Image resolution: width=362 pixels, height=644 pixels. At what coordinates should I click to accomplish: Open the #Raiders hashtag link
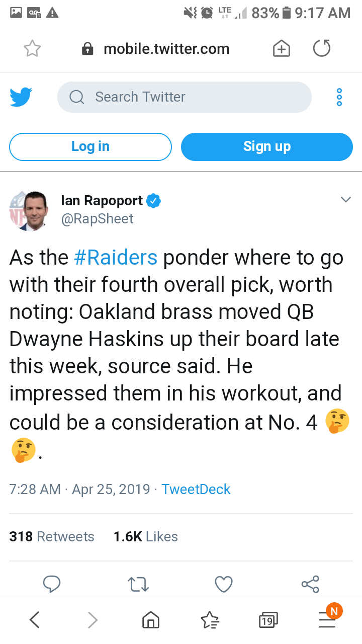pos(116,258)
